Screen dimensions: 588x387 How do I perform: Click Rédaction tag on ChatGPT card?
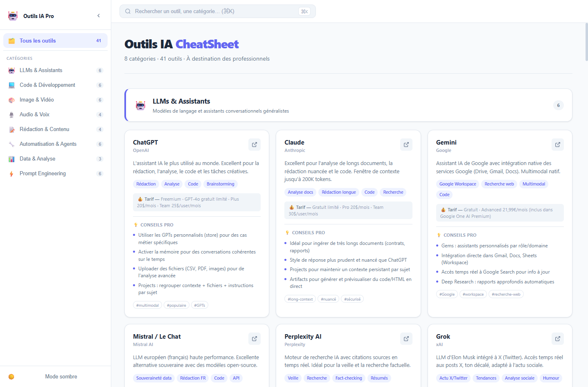[146, 184]
